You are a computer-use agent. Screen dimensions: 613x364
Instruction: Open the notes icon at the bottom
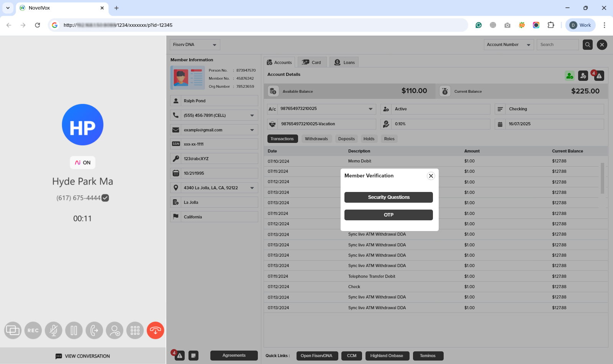coord(193,355)
